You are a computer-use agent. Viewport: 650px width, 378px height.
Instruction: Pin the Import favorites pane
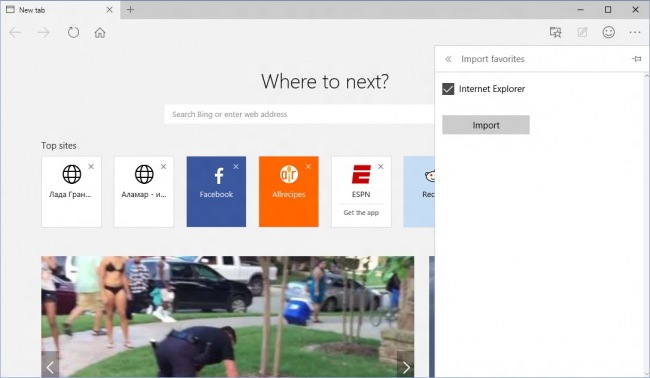click(636, 59)
